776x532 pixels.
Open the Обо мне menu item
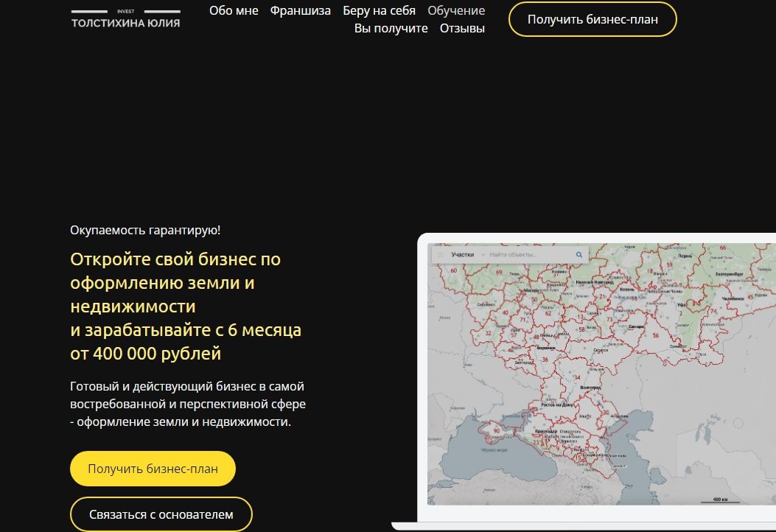tap(234, 10)
